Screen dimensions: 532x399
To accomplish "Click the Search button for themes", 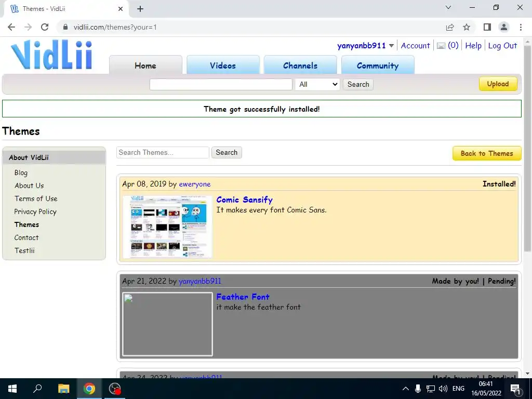I will (x=227, y=153).
